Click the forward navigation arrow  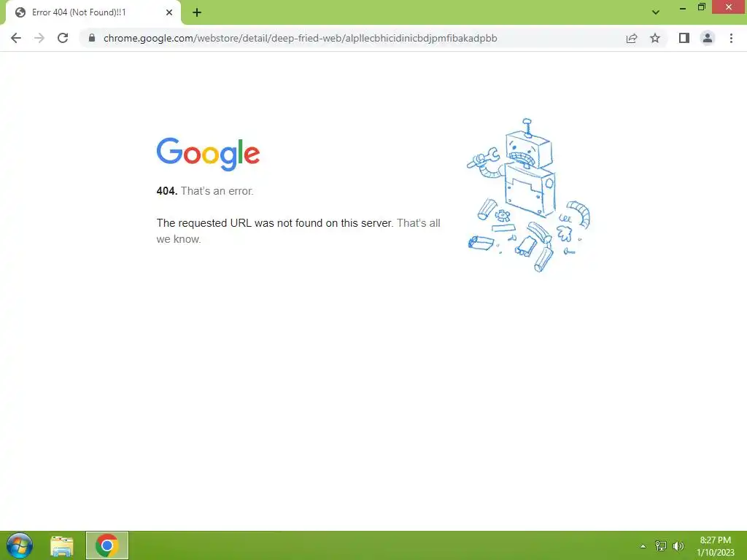click(39, 38)
